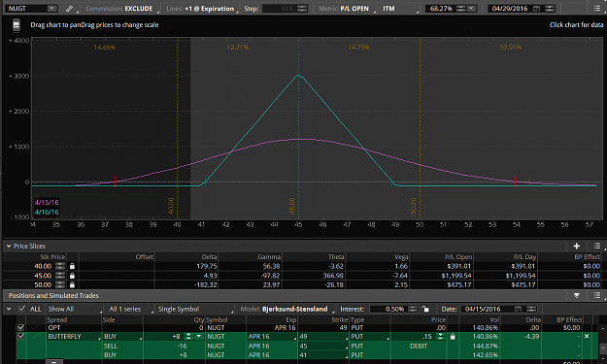The image size is (607, 364).
Task: Click the stepper beside the 04/29/2016 date
Action: (550, 9)
